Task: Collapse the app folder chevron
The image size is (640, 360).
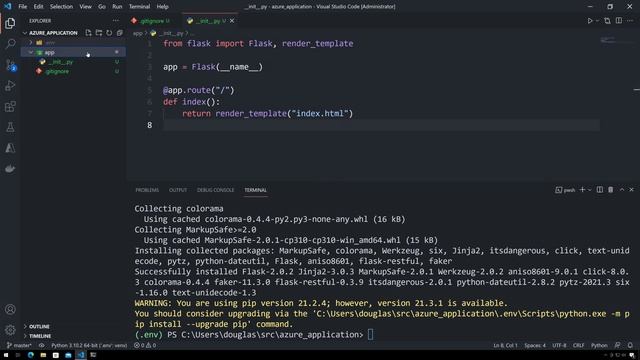Action: (x=31, y=52)
